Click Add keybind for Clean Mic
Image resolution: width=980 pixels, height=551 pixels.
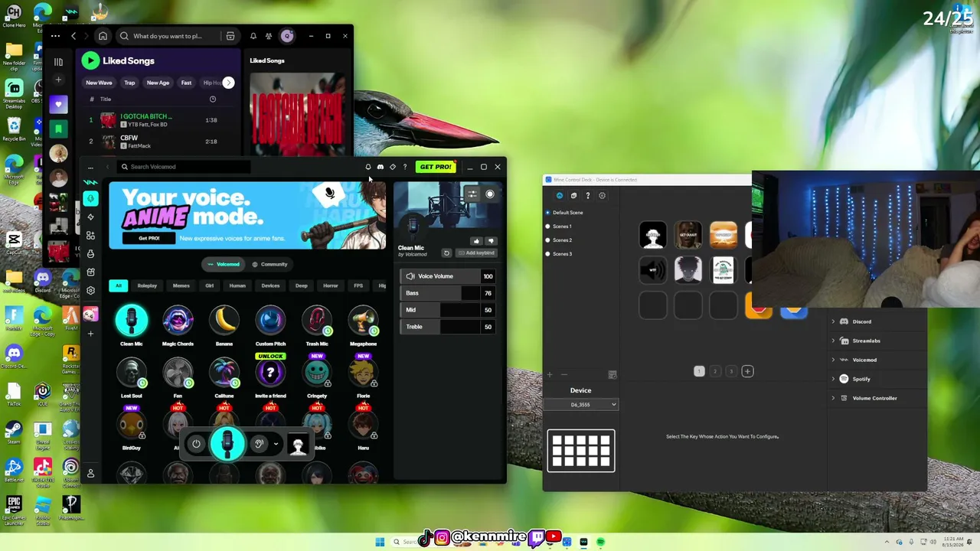point(476,253)
